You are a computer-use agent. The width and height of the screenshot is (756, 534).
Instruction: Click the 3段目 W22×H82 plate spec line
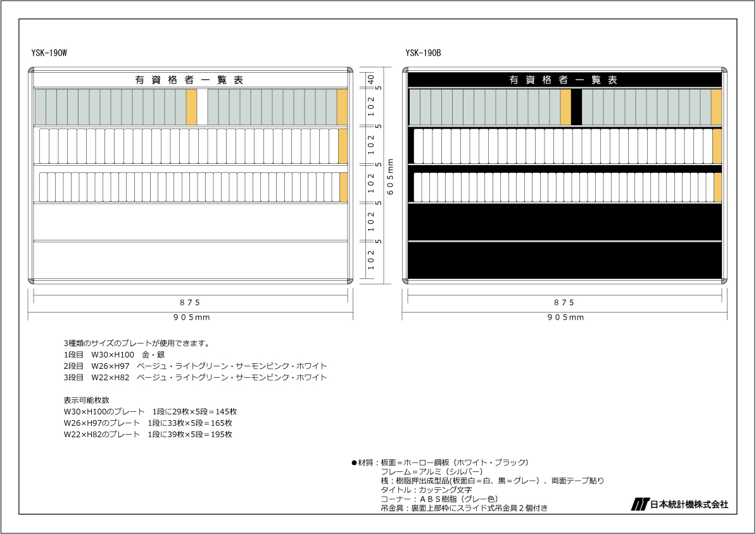point(195,377)
